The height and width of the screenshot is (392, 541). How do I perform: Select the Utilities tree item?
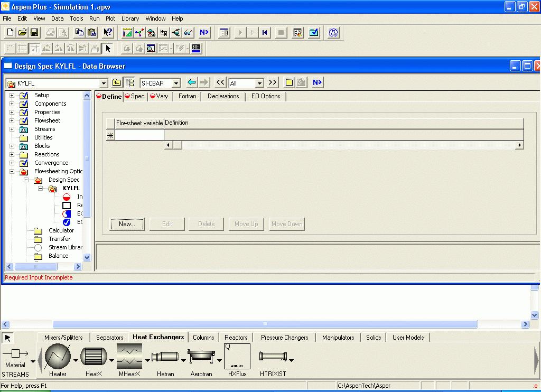pyautogui.click(x=43, y=137)
